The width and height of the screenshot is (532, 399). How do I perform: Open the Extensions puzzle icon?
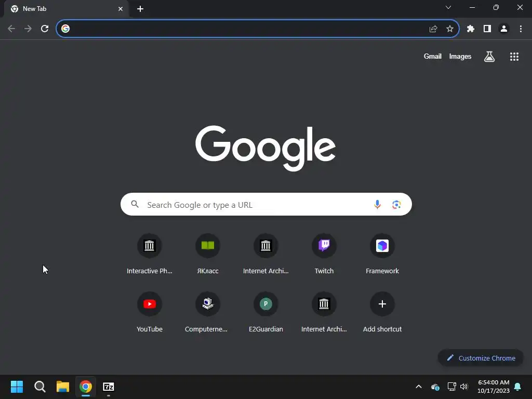point(471,29)
